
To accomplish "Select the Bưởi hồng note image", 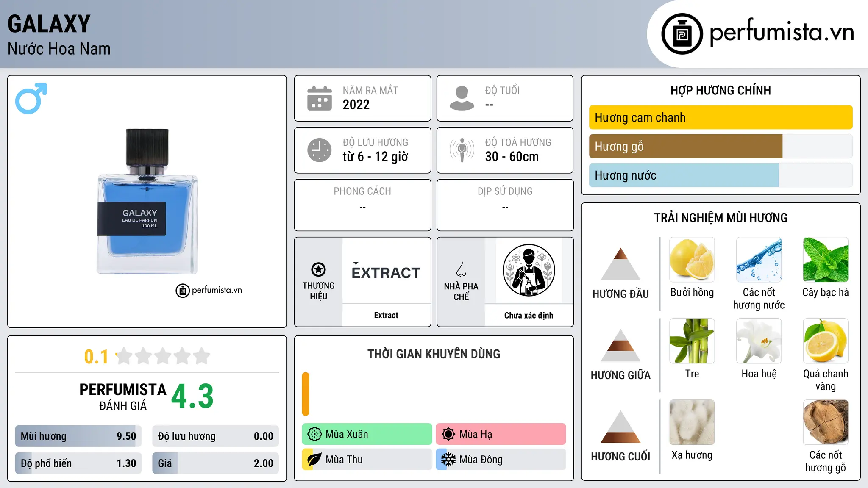I will point(692,260).
